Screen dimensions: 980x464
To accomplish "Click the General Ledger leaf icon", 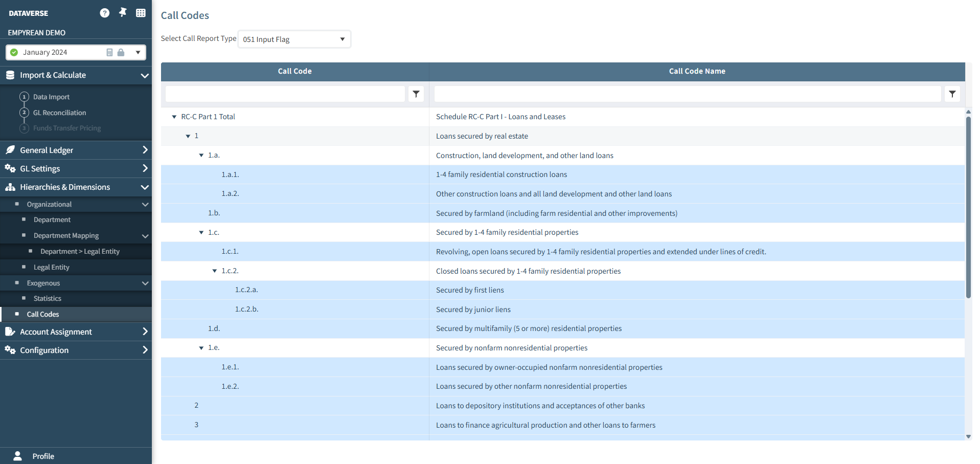I will (x=10, y=150).
